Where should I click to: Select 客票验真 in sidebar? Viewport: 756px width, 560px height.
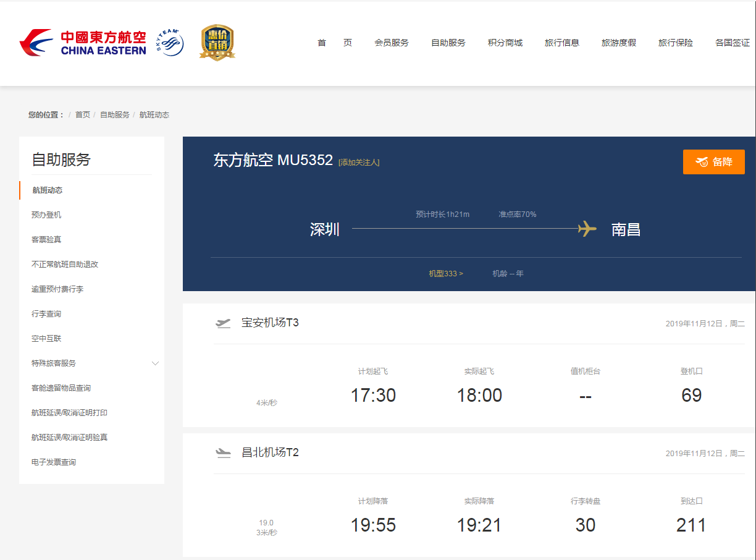tap(46, 240)
